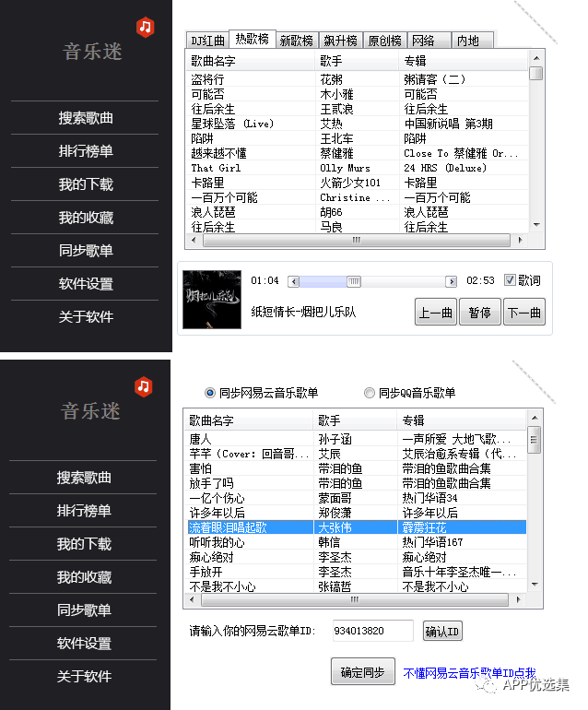Image resolution: width=588 pixels, height=710 pixels.
Task: Select the song 唐人 in synced list
Action: click(x=357, y=439)
